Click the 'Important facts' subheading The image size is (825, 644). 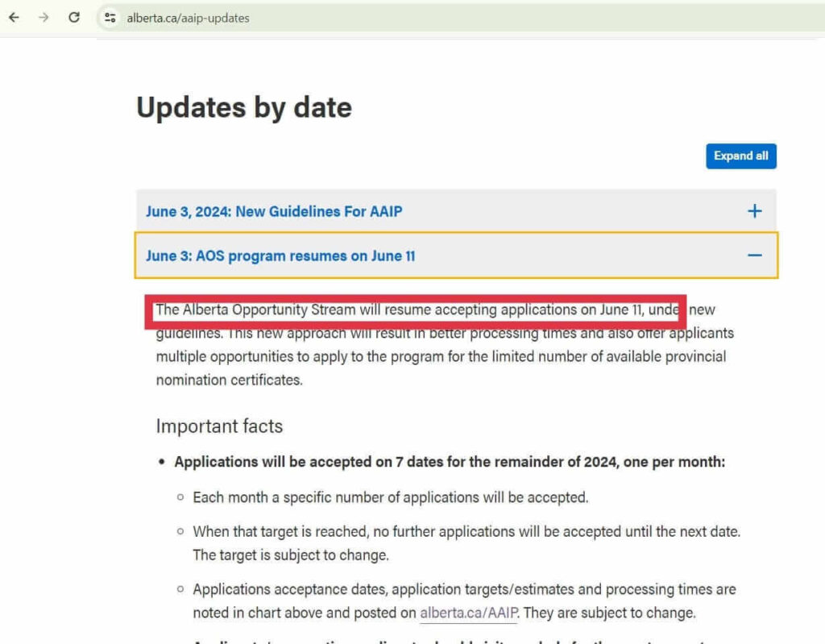tap(219, 426)
